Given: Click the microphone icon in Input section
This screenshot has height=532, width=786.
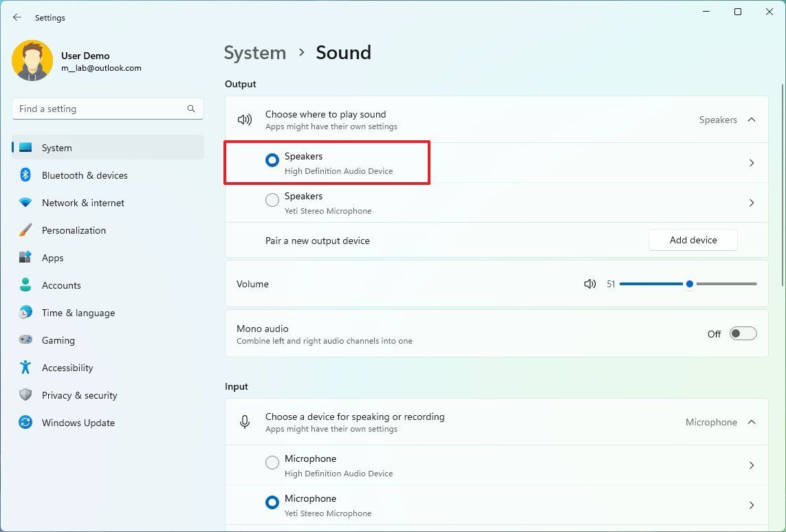Looking at the screenshot, I should coord(245,421).
